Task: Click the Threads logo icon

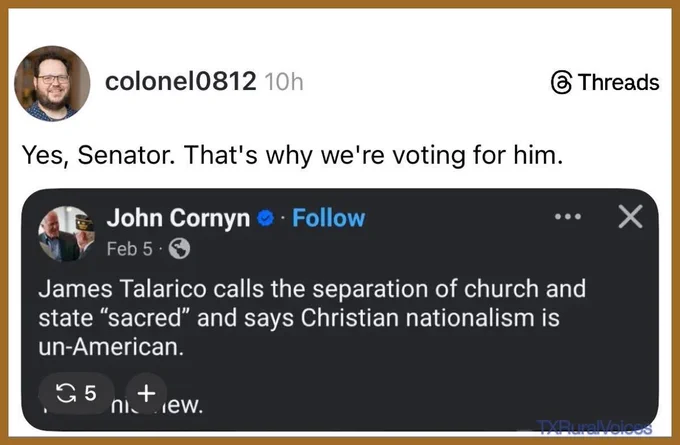Action: click(561, 82)
